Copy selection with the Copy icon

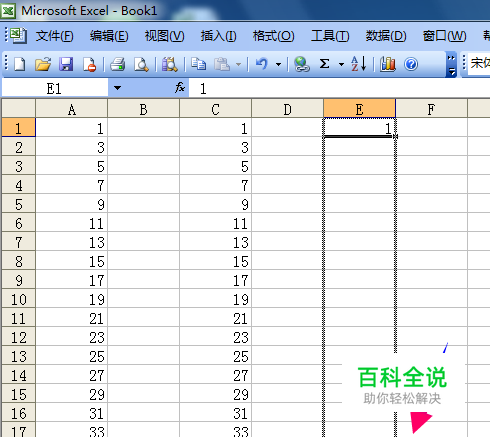[x=198, y=64]
